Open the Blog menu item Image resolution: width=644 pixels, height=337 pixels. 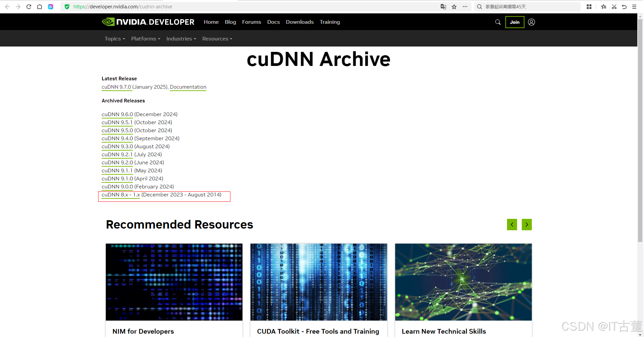tap(230, 22)
